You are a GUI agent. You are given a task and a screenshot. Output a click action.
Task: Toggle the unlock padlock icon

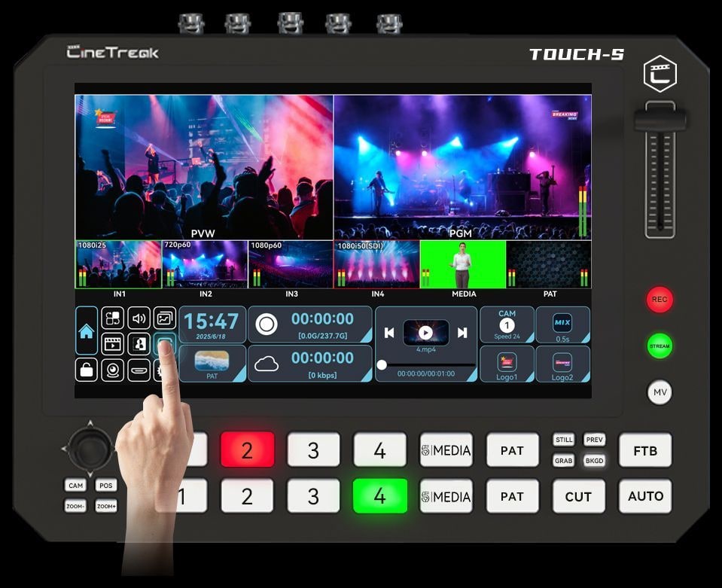pyautogui.click(x=87, y=370)
